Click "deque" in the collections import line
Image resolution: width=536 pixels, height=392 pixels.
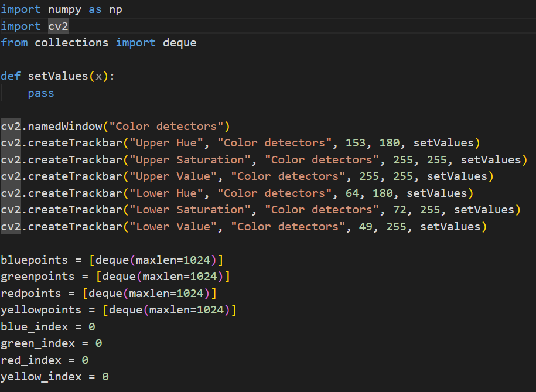[x=180, y=43]
